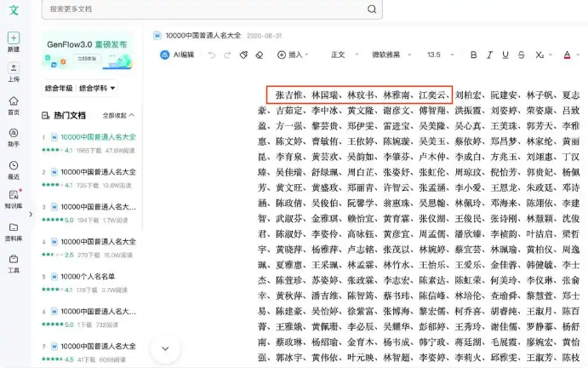Go to 首页 home icon
Screen dimensions: 588x368
(x=14, y=101)
